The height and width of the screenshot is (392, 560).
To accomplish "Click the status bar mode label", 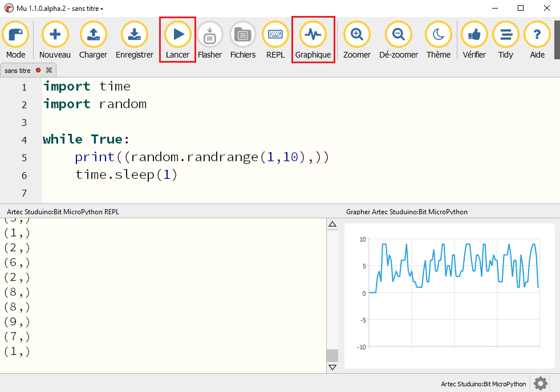I will click(x=483, y=384).
